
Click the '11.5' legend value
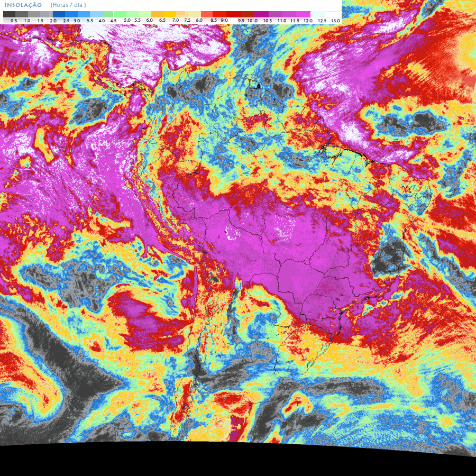[295, 21]
